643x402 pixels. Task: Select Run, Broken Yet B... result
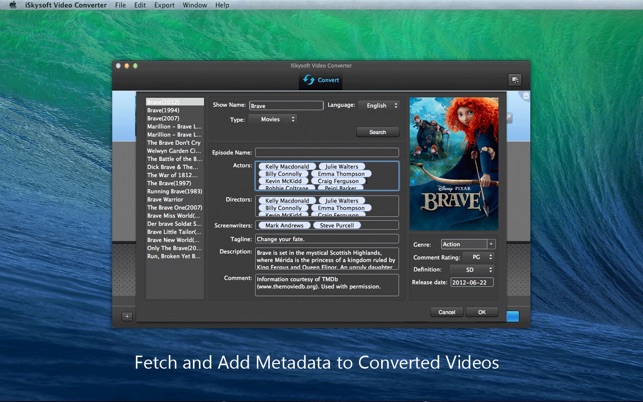click(x=175, y=256)
